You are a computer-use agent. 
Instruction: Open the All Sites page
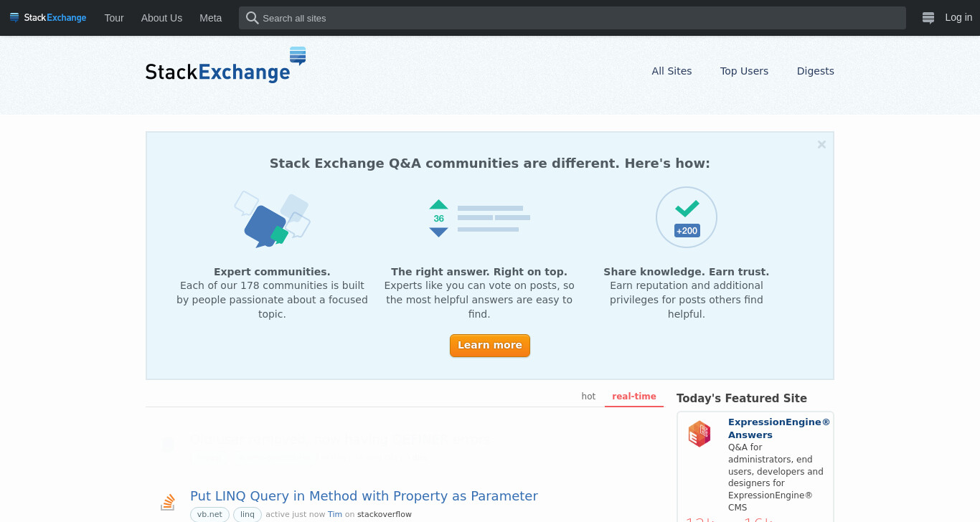coord(672,71)
